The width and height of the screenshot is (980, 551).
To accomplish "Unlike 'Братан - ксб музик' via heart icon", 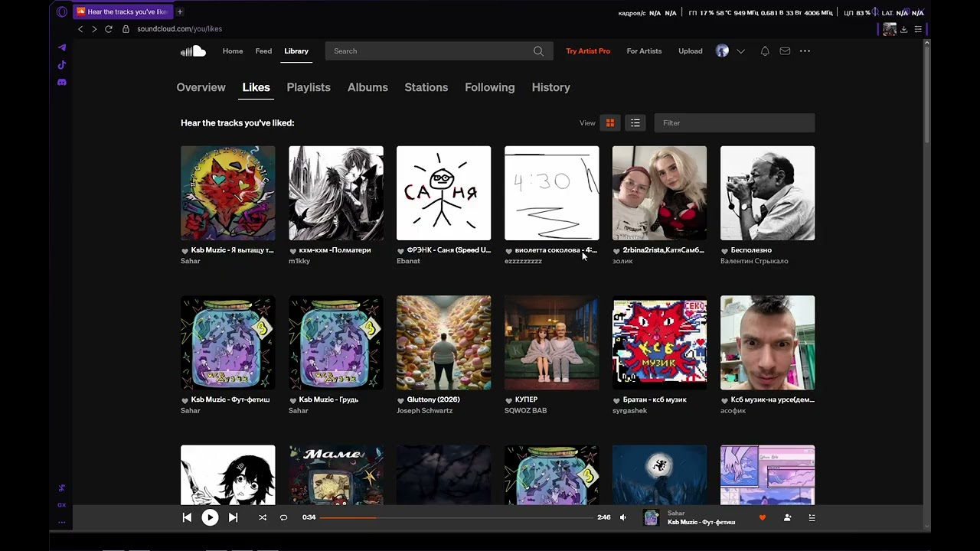I will coord(617,400).
